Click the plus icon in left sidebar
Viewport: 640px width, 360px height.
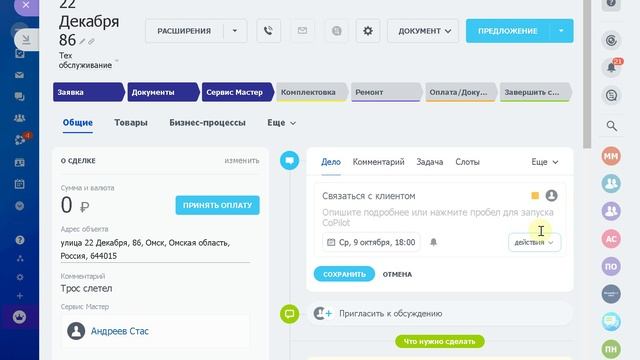[20, 296]
